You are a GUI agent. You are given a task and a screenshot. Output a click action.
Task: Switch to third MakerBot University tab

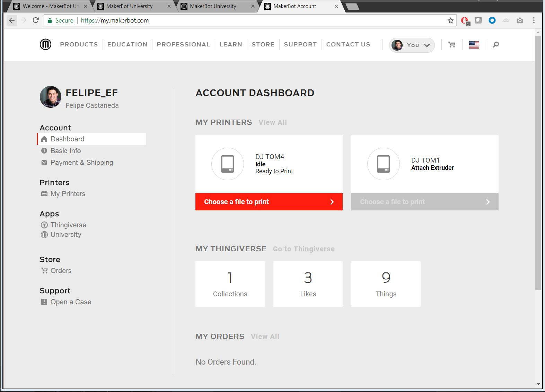(x=217, y=6)
